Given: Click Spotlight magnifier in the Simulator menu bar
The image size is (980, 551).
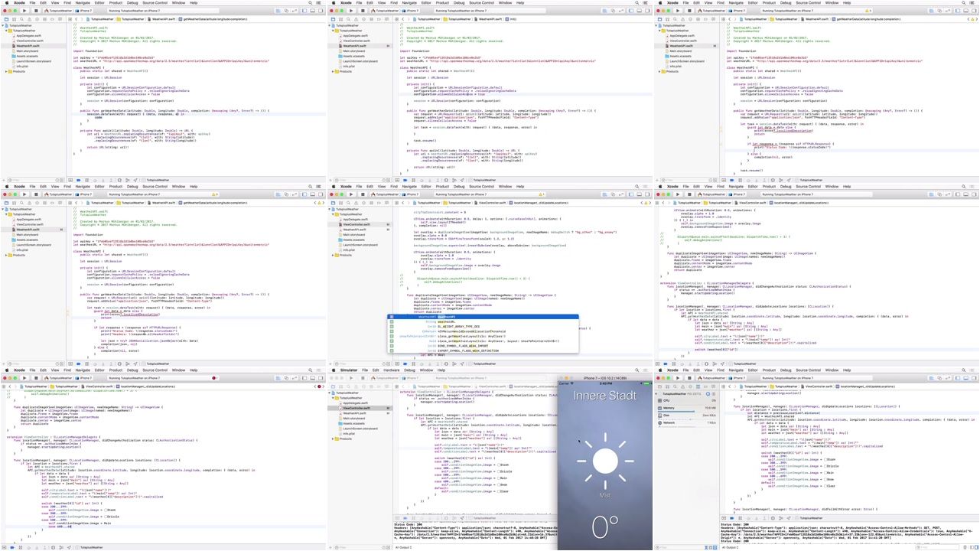Looking at the screenshot, I should (x=637, y=370).
